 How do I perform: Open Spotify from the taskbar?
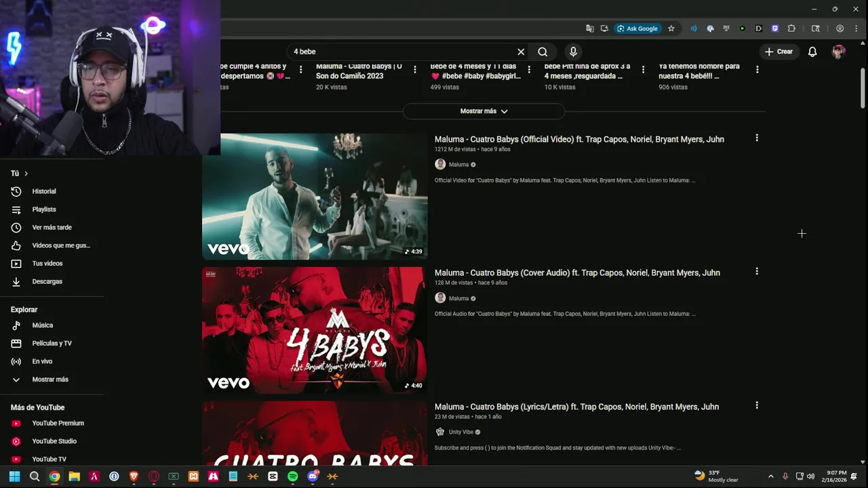292,476
